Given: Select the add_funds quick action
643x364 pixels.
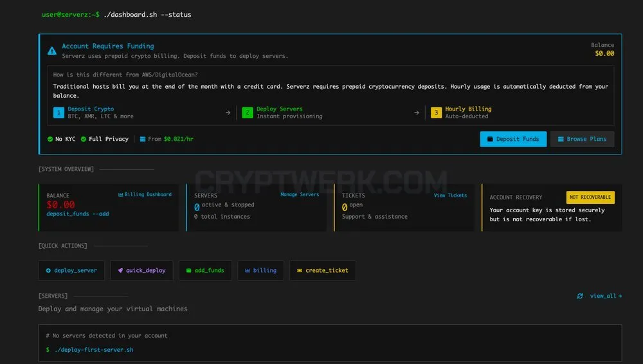Looking at the screenshot, I should (x=205, y=271).
